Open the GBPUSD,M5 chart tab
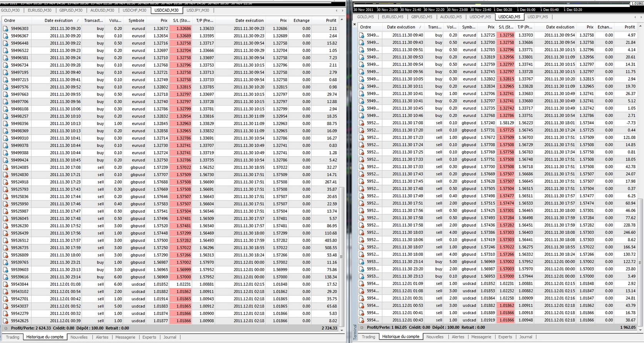The height and width of the screenshot is (343, 644). [x=422, y=17]
